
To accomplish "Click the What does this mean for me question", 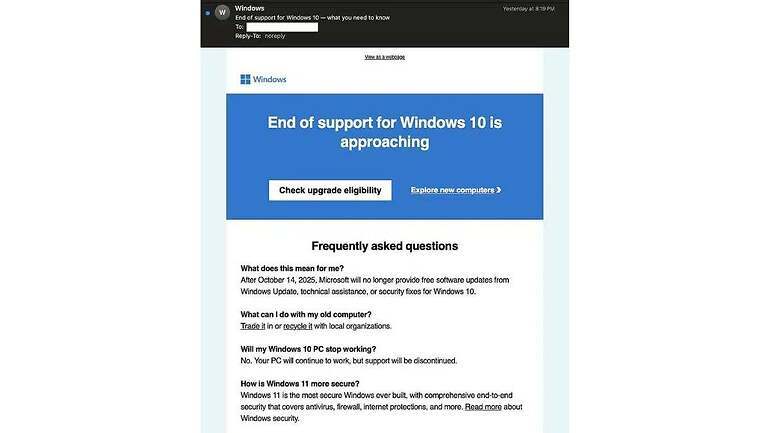I will point(292,268).
